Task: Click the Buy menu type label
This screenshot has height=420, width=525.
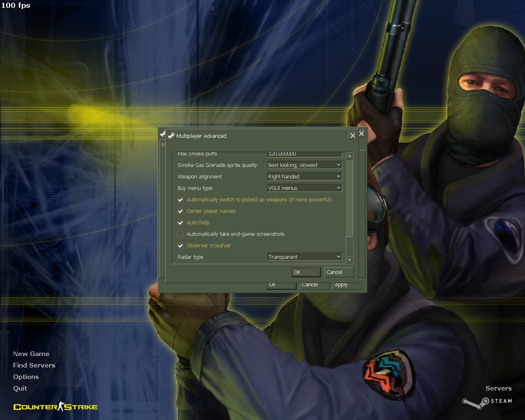Action: coord(195,188)
